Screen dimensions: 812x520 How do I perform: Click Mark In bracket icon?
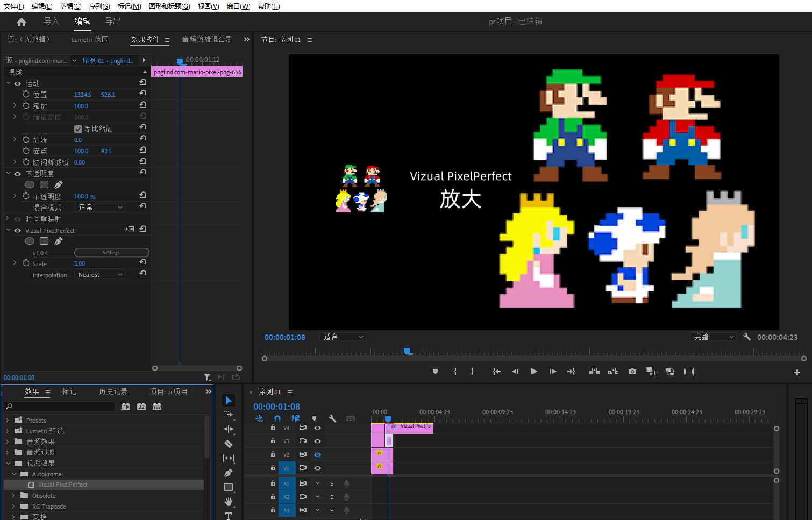pos(455,372)
